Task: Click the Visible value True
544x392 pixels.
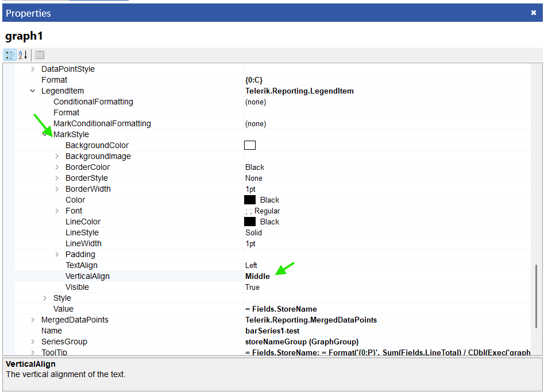Action: [x=252, y=288]
